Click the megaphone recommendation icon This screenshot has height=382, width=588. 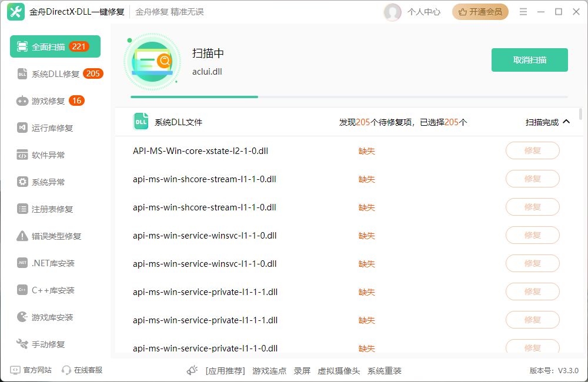(x=192, y=370)
